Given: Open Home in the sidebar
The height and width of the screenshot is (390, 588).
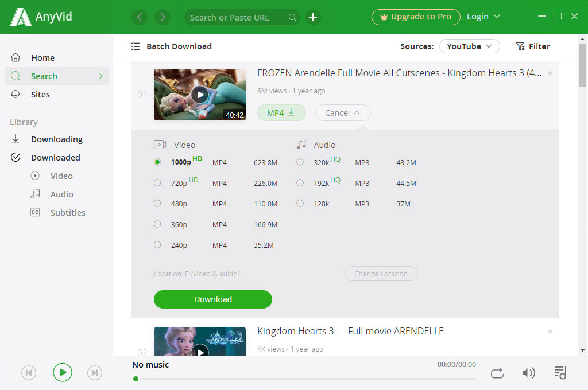Looking at the screenshot, I should (56, 58).
